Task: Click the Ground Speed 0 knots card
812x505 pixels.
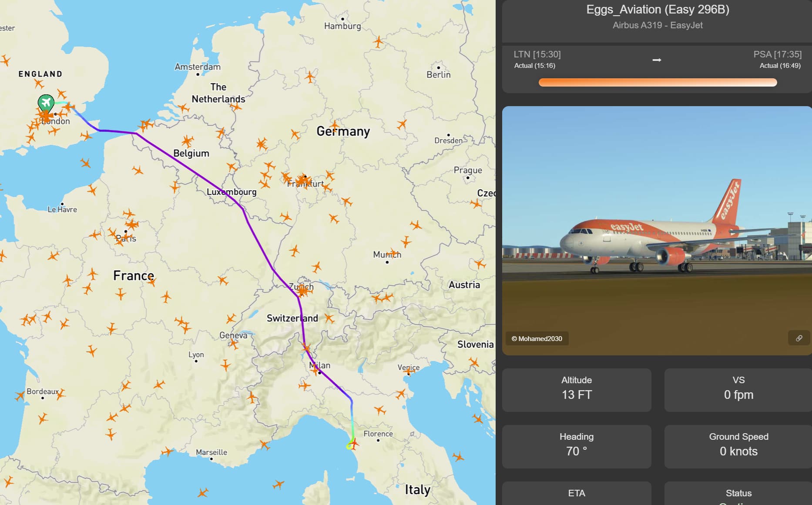Action: (738, 446)
